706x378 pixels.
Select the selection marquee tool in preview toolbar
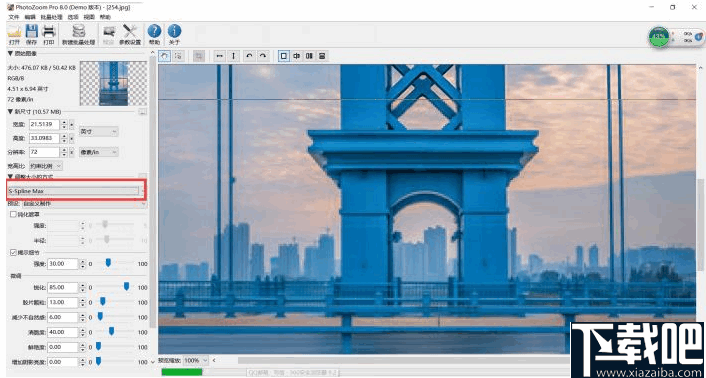point(178,56)
